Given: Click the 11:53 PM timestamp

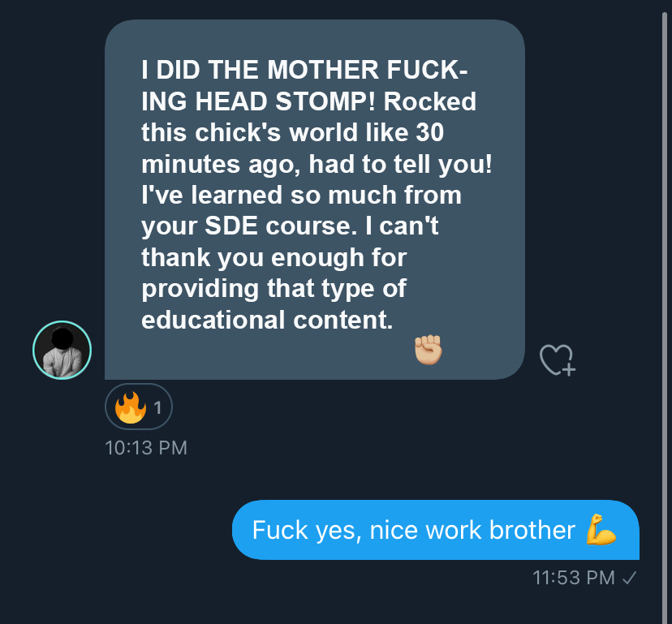Looking at the screenshot, I should (x=573, y=578).
